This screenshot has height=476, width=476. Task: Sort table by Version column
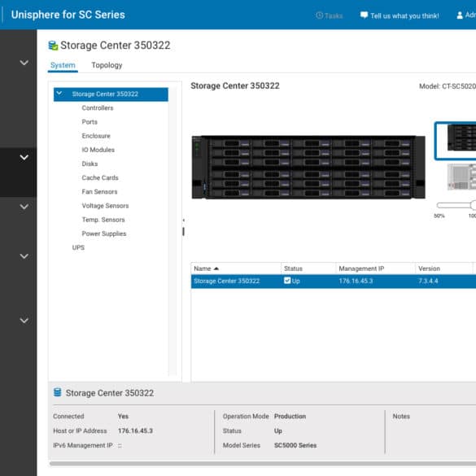pos(429,269)
